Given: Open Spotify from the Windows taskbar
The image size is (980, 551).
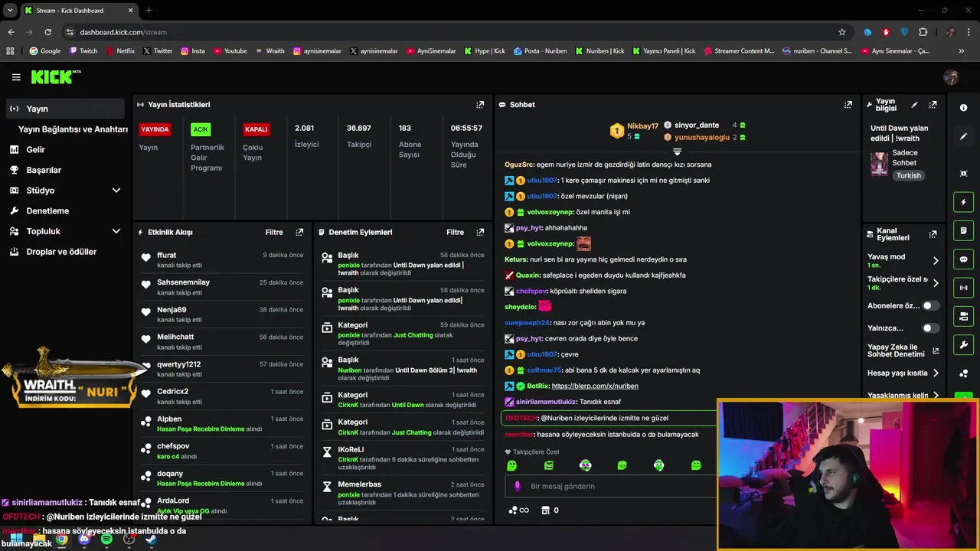Looking at the screenshot, I should click(106, 540).
